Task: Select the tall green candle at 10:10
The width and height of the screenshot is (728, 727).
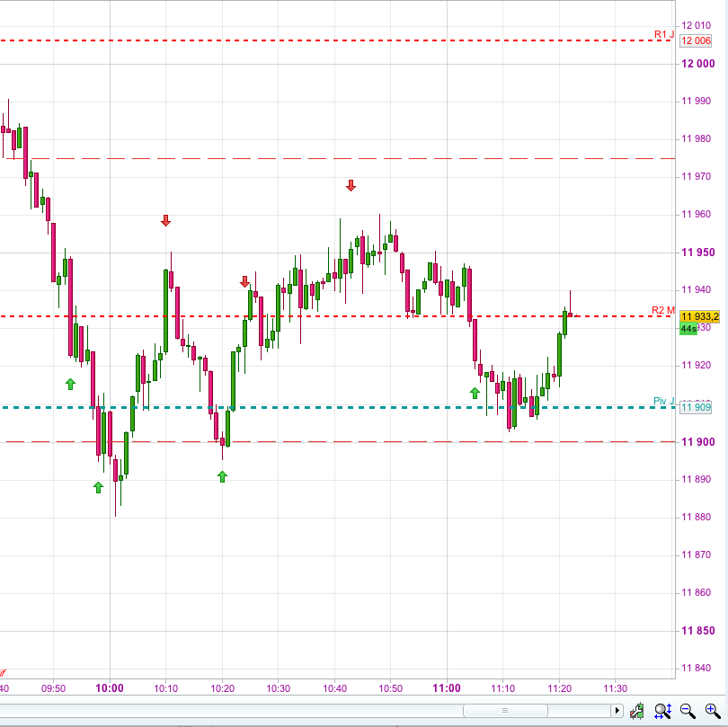Action: click(x=165, y=310)
